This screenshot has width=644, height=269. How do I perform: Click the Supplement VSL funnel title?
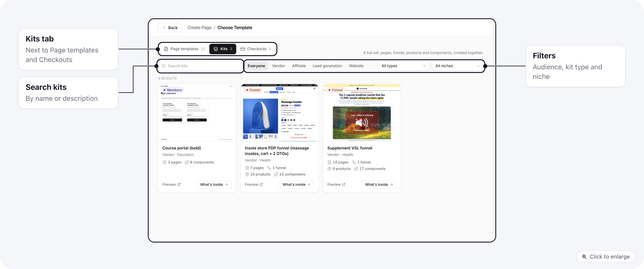(350, 148)
